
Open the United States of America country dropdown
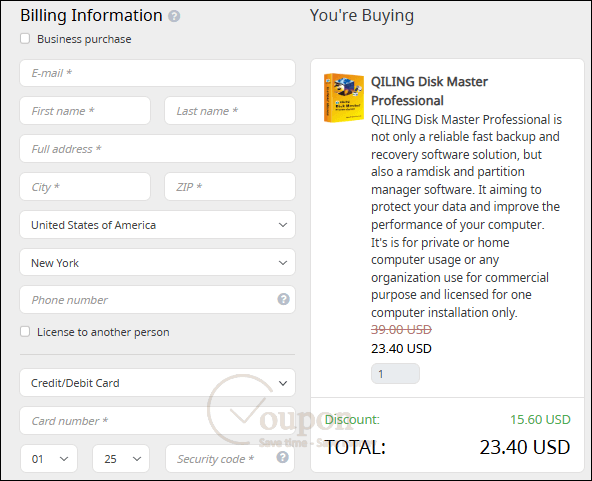pyautogui.click(x=157, y=225)
